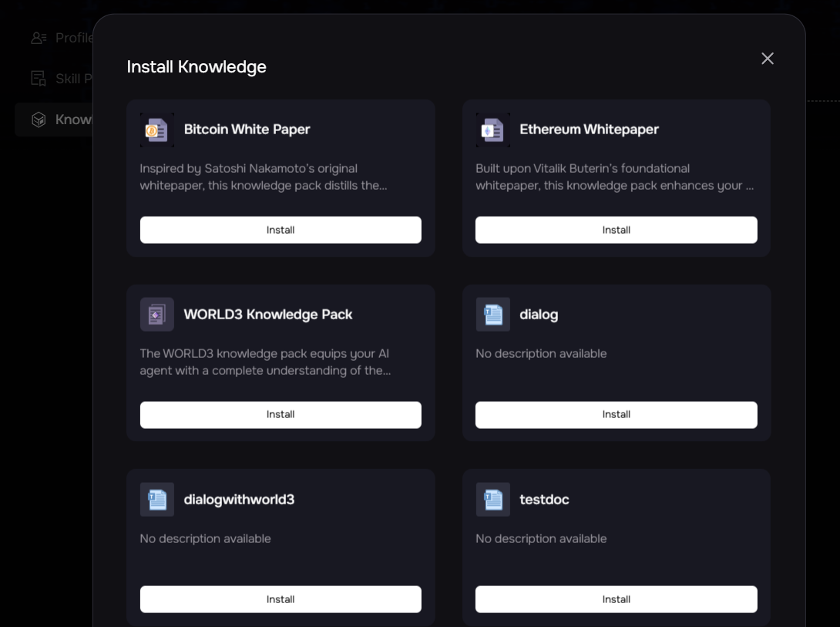Click the Ethereum Whitepaper description text

(x=614, y=177)
